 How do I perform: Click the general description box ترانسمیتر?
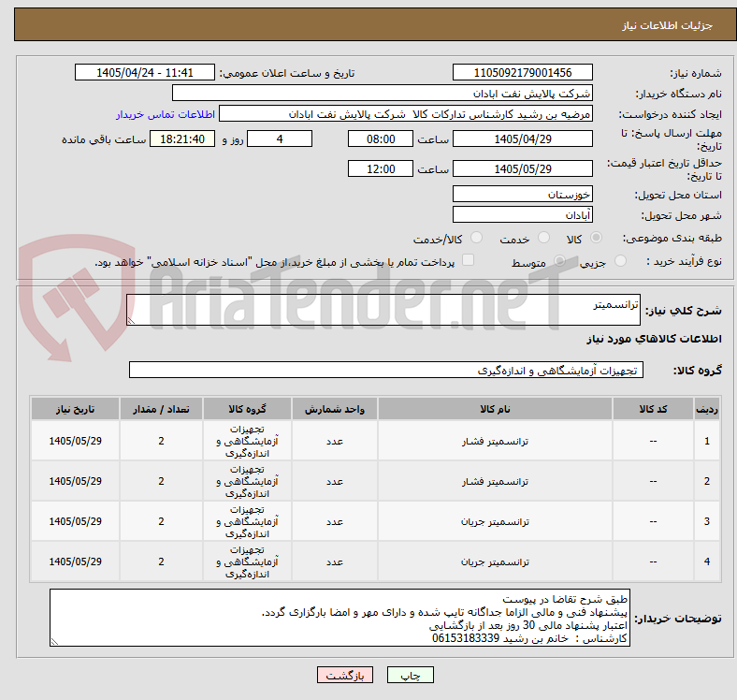click(x=383, y=310)
